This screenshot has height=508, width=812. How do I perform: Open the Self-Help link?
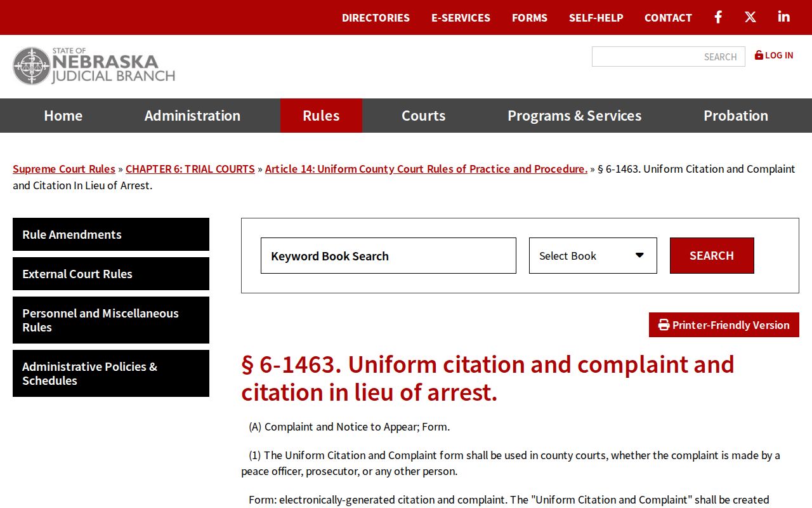pos(596,18)
